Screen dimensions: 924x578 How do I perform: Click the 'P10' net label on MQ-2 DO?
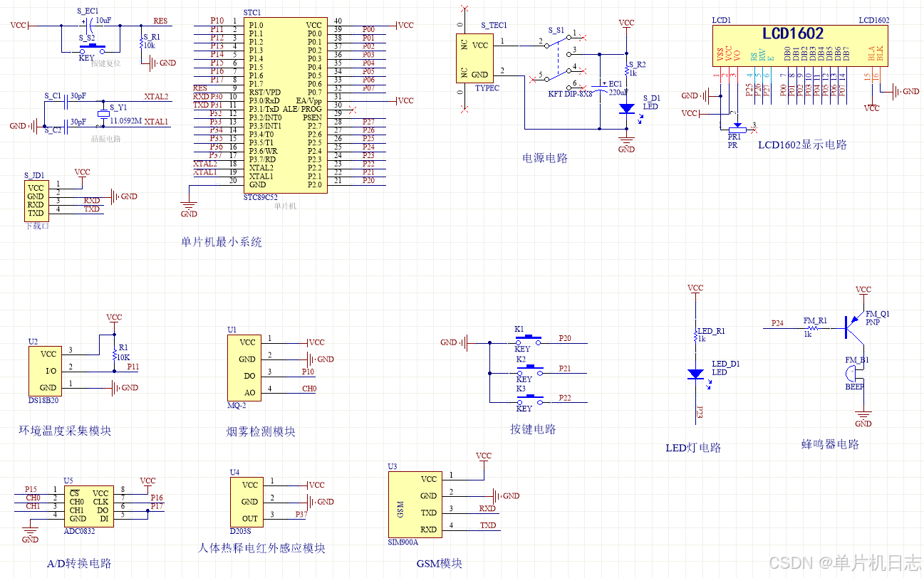[x=308, y=372]
